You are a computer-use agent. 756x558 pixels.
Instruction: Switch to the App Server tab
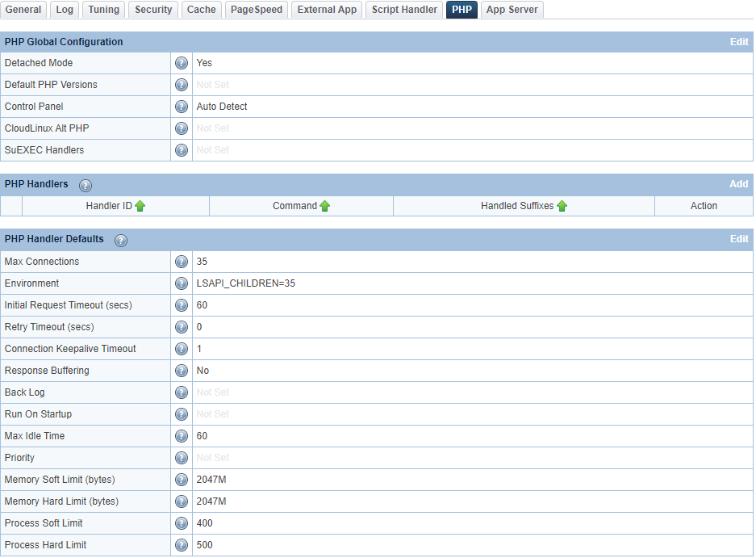click(512, 10)
